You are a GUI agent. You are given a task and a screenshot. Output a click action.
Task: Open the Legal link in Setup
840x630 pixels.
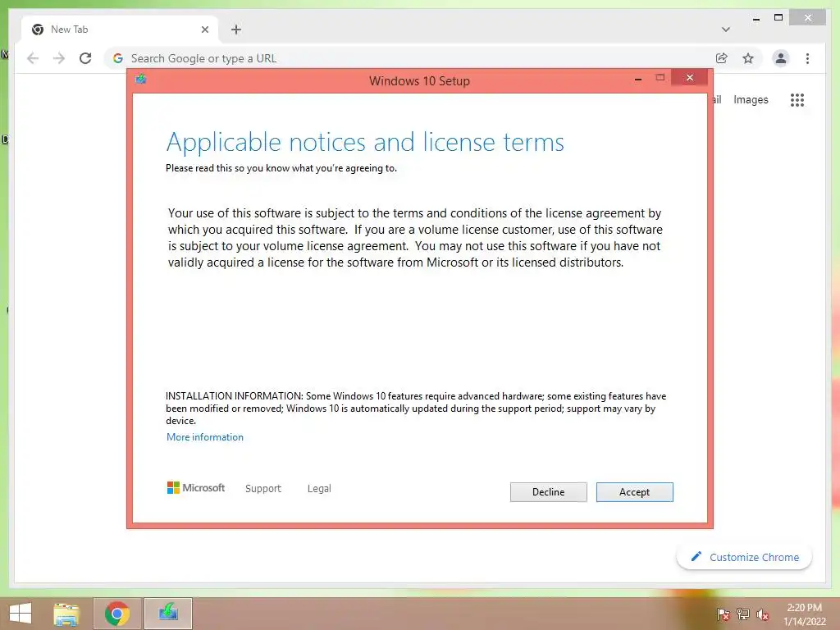point(319,489)
